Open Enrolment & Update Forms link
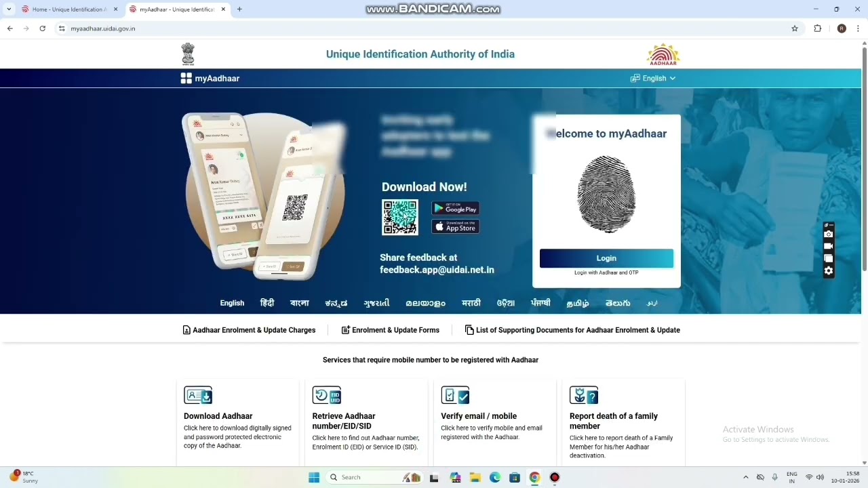Image resolution: width=868 pixels, height=488 pixels. coord(391,330)
